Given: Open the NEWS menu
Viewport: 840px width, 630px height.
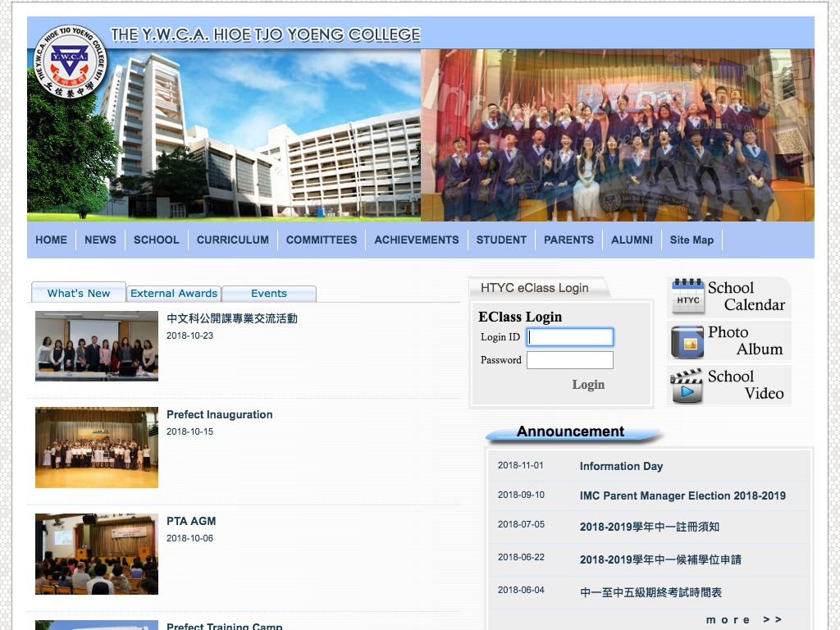Looking at the screenshot, I should (100, 240).
